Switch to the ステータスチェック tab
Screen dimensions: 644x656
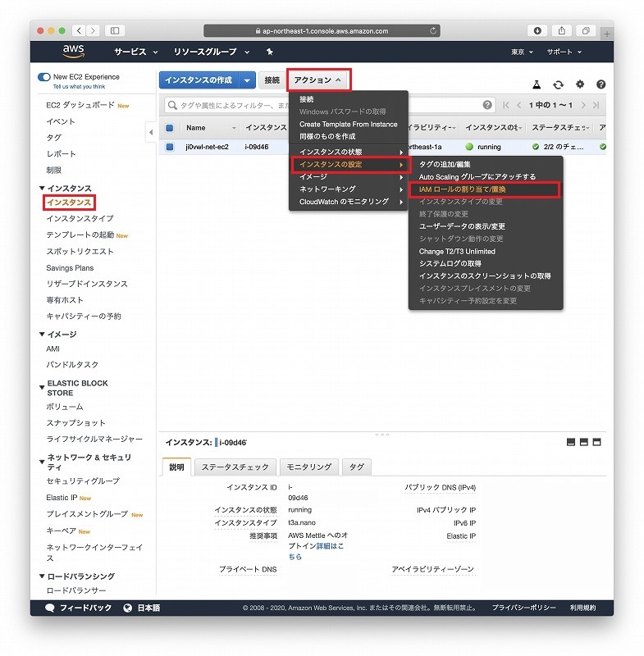click(235, 467)
